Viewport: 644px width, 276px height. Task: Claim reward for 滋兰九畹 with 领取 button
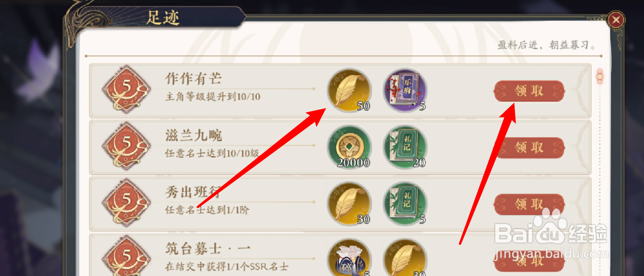tap(529, 148)
